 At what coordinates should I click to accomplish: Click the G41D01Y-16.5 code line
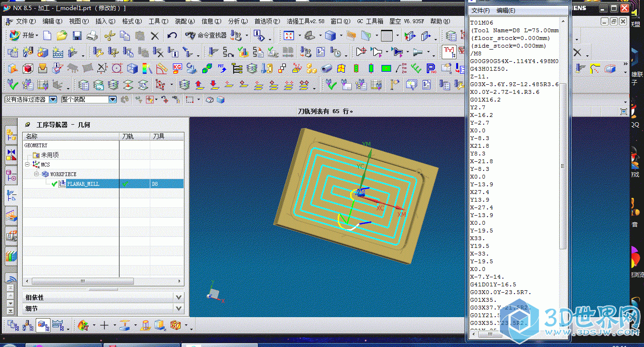[493, 284]
